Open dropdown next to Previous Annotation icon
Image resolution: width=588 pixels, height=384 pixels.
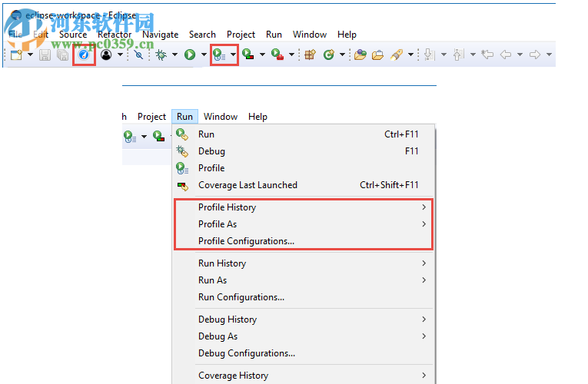pos(473,55)
